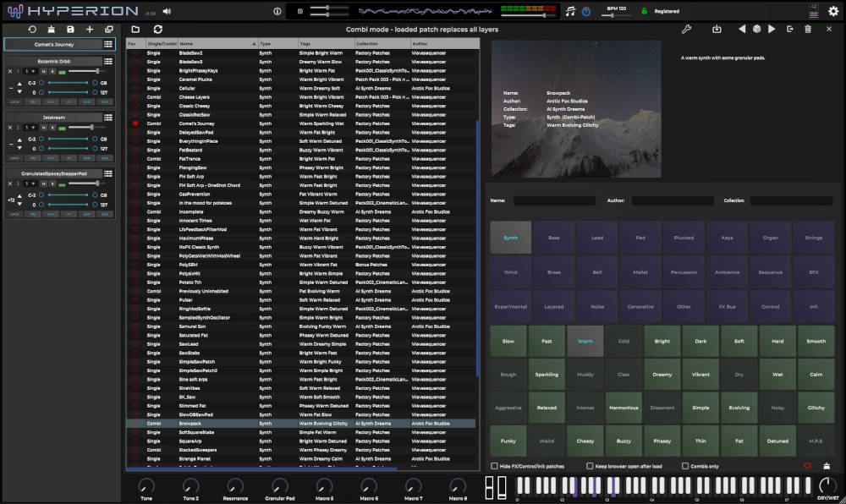The image size is (846, 504).
Task: Click the save floppy disk icon
Action: click(70, 29)
